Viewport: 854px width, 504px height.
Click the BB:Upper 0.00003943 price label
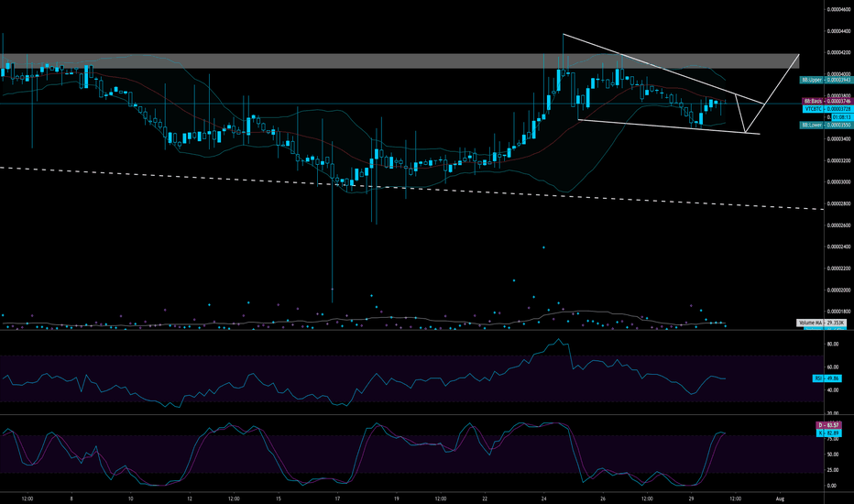coord(826,80)
